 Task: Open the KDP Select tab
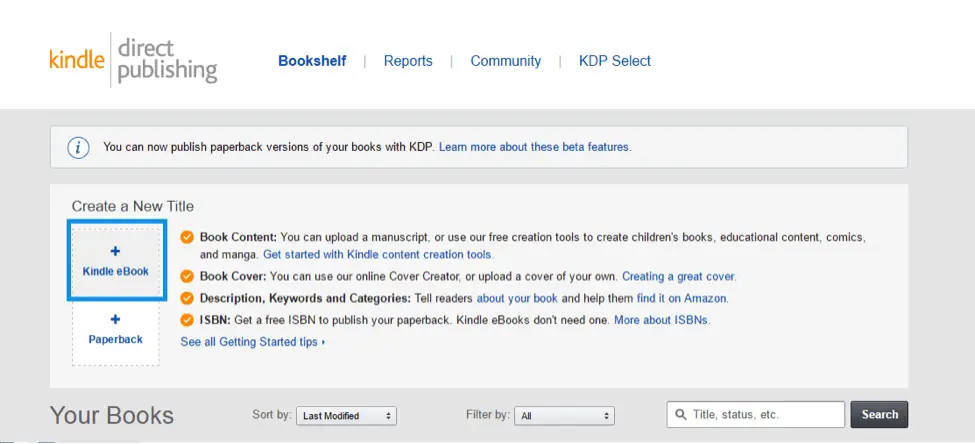[615, 61]
